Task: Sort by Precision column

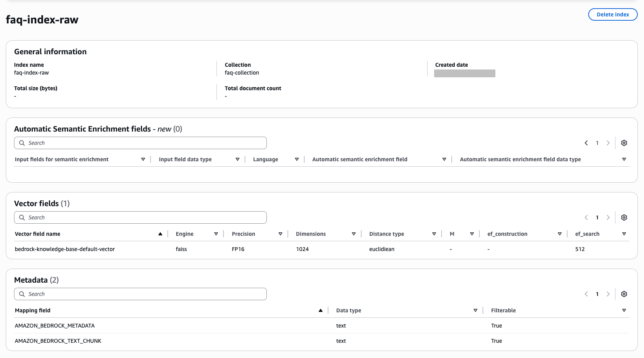Action: 280,234
